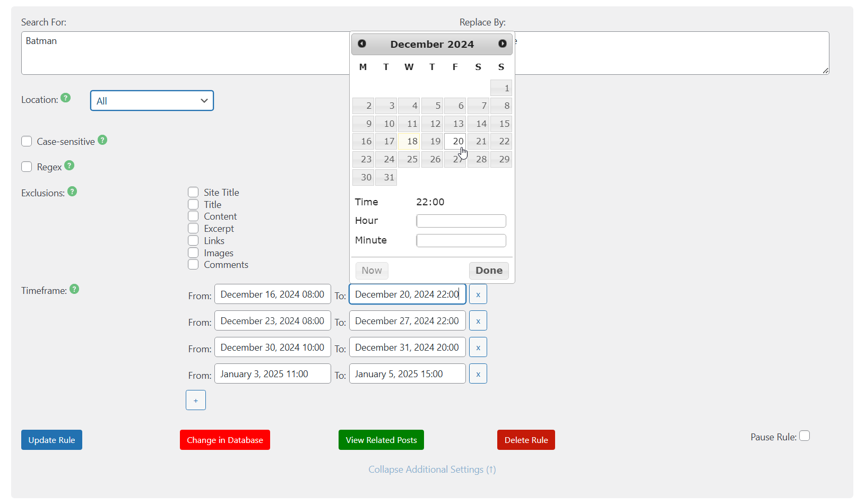
Task: Go to previous month in calendar
Action: (x=362, y=44)
